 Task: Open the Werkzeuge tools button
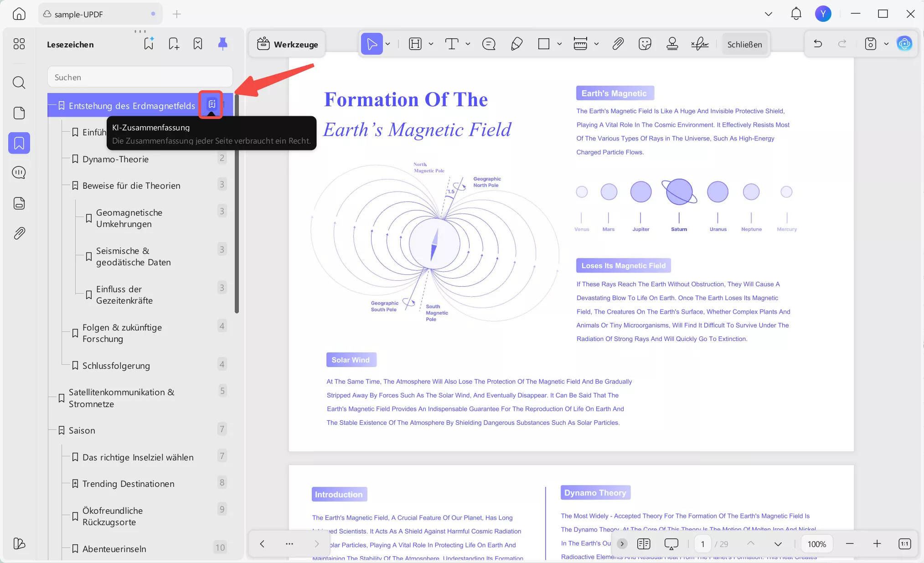(x=288, y=44)
